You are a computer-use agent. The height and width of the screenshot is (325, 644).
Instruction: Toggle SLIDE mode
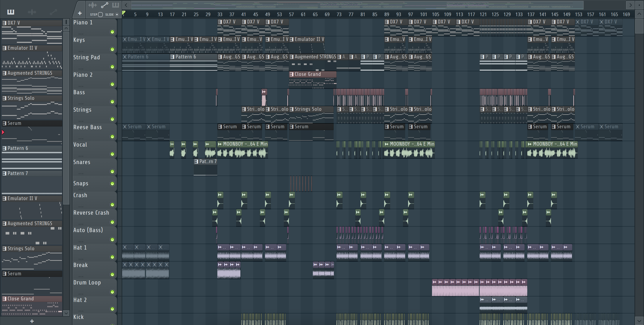click(x=117, y=15)
